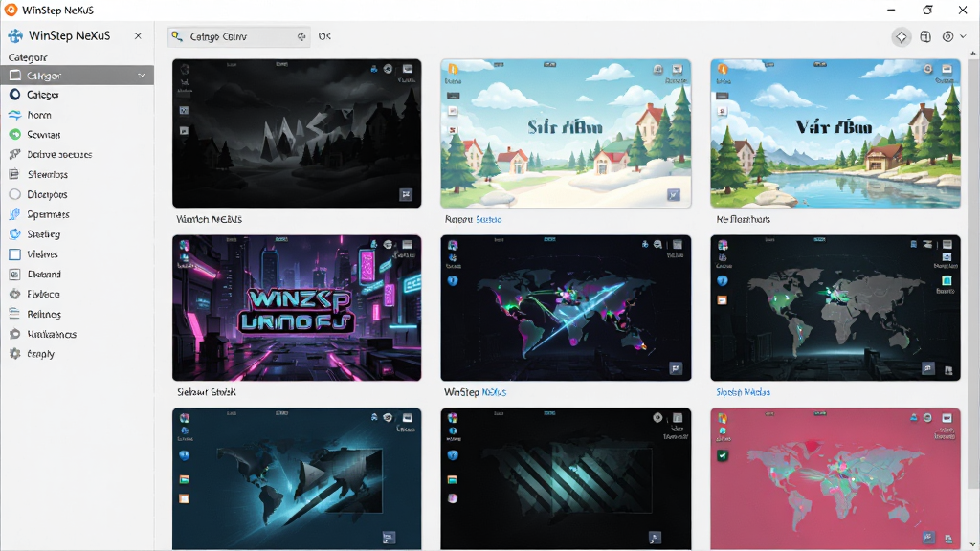
Task: Click the caption under lakeside cabin thumbnail
Action: pyautogui.click(x=743, y=219)
